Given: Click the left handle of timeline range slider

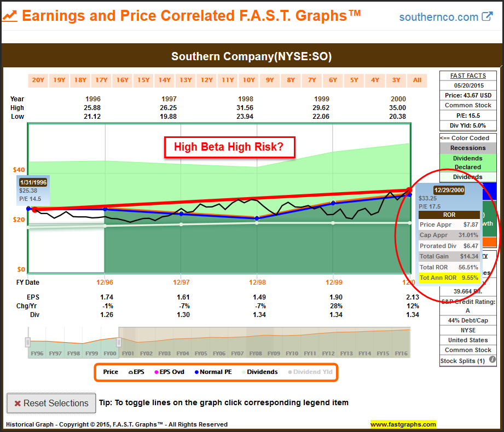Looking at the screenshot, I should point(27,342).
